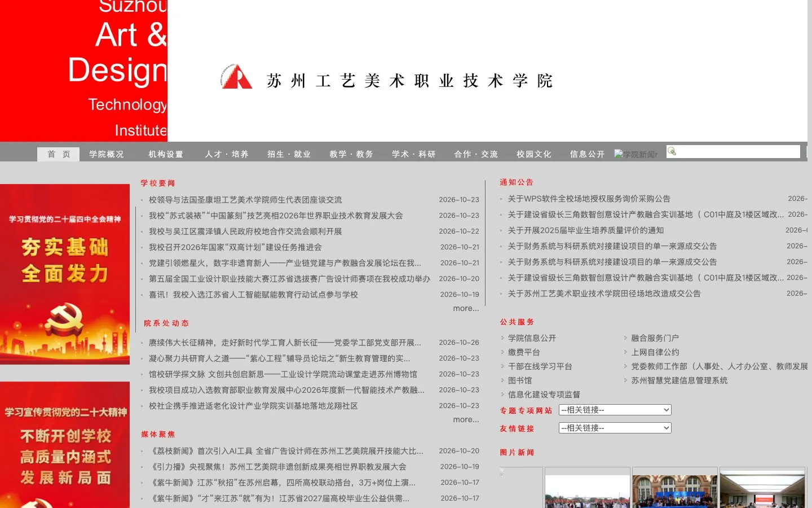
Task: Go to 首页 nav tab
Action: [59, 154]
